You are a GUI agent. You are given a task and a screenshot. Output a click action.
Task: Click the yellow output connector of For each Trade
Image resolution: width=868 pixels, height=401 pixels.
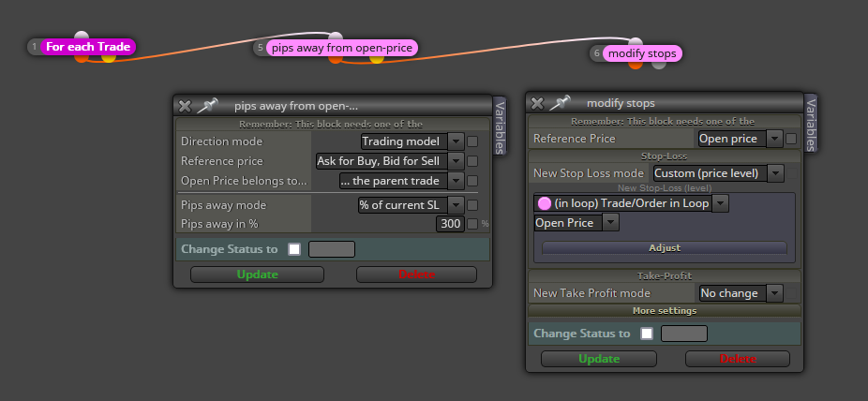109,57
